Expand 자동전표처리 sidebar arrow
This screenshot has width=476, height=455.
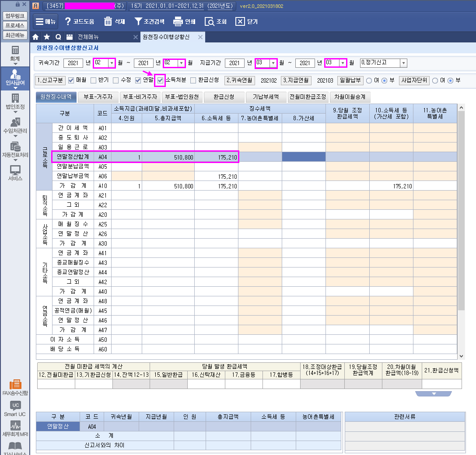15,160
